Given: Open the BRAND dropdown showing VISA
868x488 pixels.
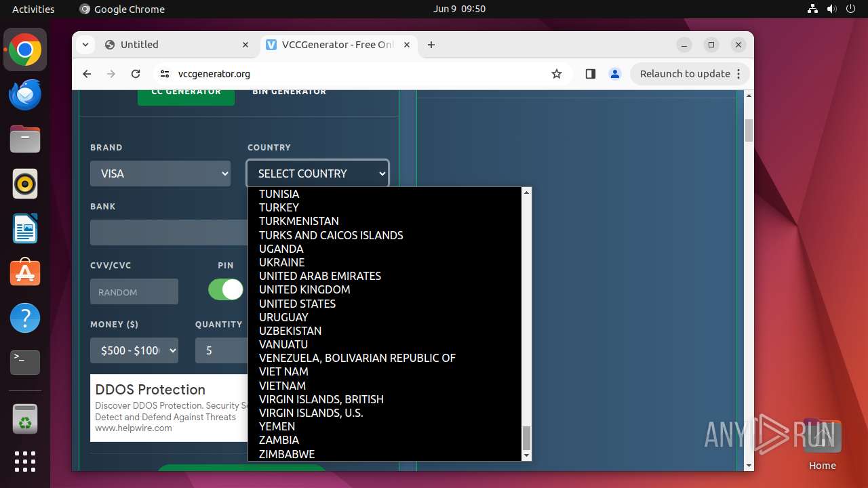Looking at the screenshot, I should pyautogui.click(x=161, y=174).
